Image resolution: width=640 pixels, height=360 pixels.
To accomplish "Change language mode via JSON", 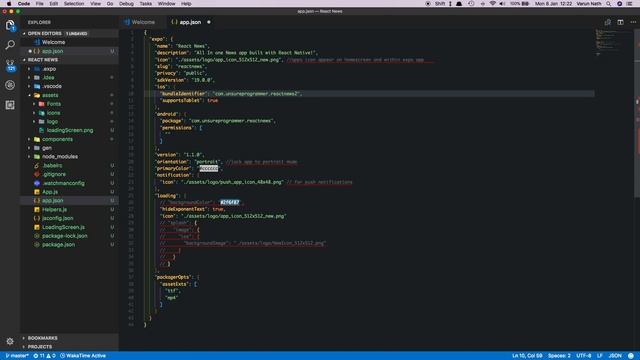I will click(615, 356).
